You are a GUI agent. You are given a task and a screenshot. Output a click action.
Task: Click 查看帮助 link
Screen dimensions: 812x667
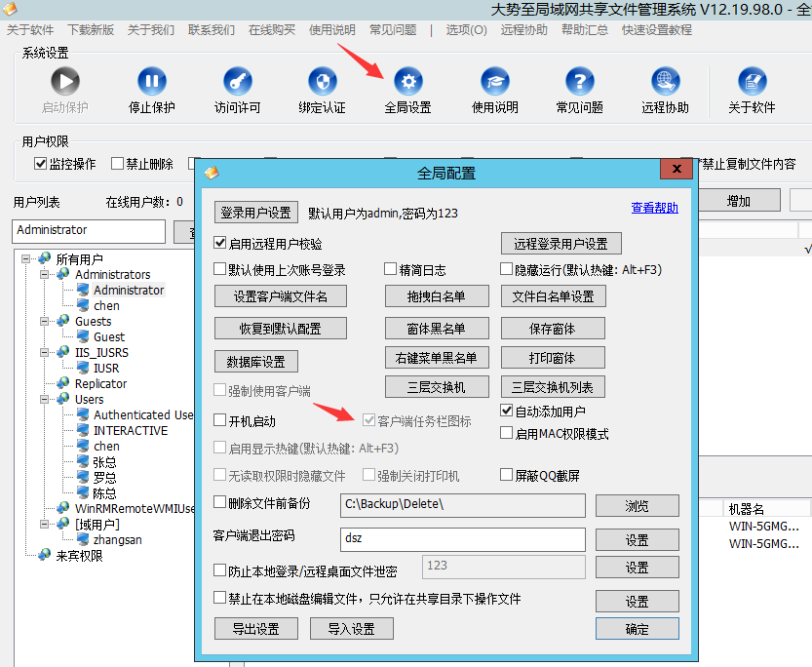pos(654,208)
